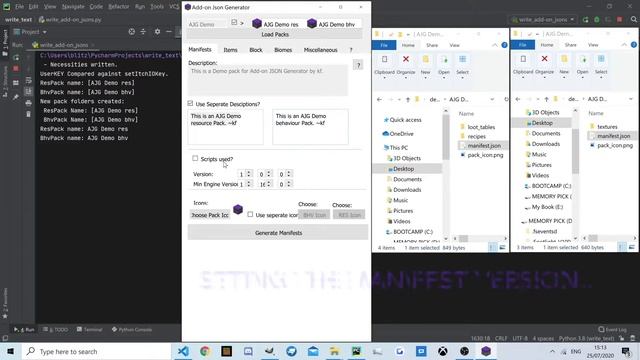Click the Description text field
This screenshot has width=640, height=360.
coord(268,81)
